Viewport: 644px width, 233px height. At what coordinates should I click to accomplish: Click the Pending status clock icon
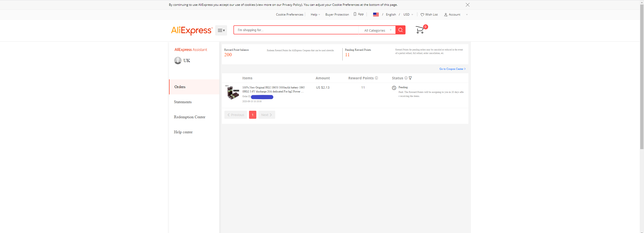[394, 88]
